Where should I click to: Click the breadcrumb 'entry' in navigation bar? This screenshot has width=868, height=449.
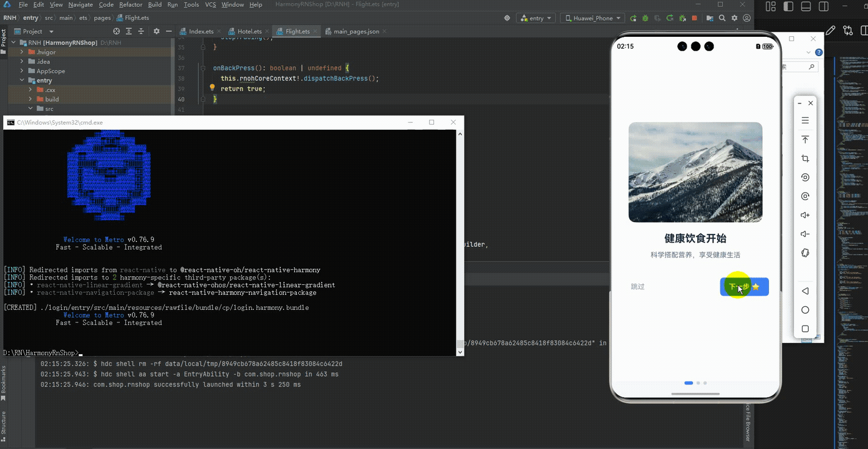[x=31, y=18]
